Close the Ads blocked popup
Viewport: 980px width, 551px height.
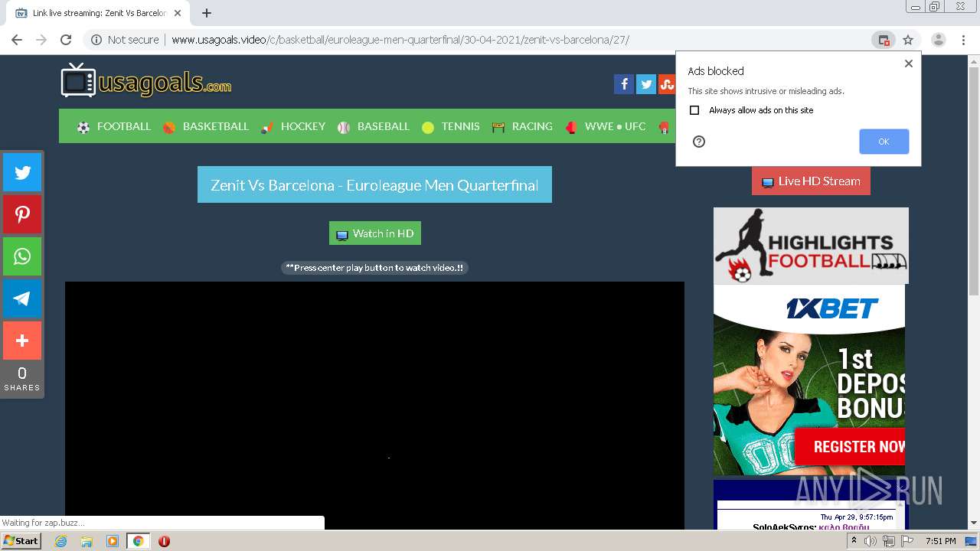908,64
